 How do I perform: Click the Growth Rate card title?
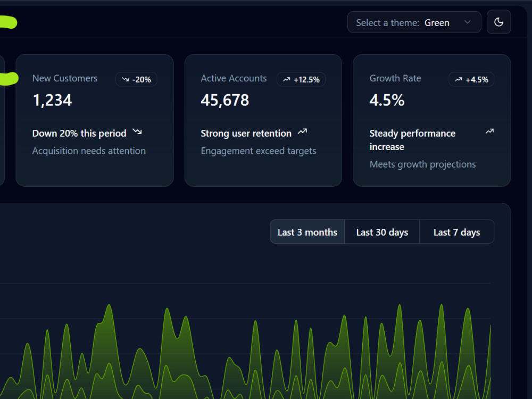click(395, 78)
